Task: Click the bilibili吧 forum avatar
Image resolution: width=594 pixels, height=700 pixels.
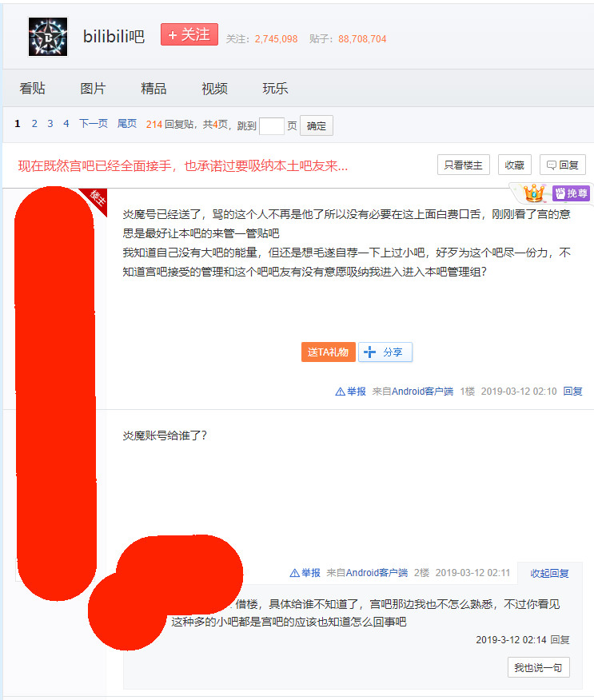Action: click(48, 37)
